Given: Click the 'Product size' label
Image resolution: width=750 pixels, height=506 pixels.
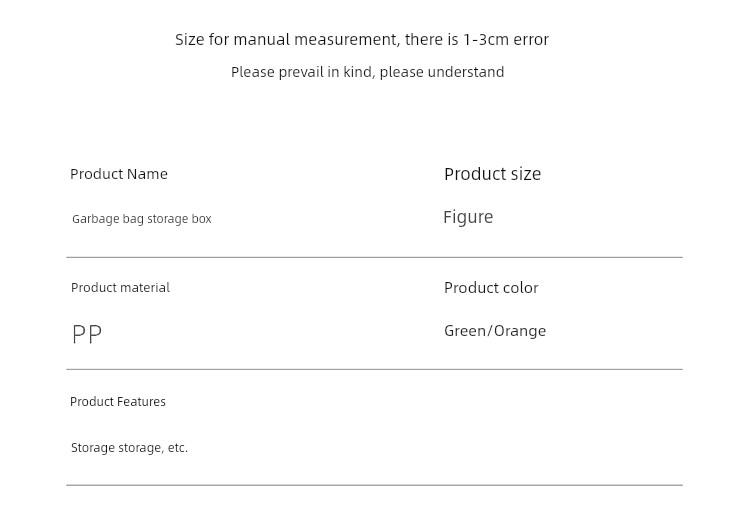Looking at the screenshot, I should point(492,174).
